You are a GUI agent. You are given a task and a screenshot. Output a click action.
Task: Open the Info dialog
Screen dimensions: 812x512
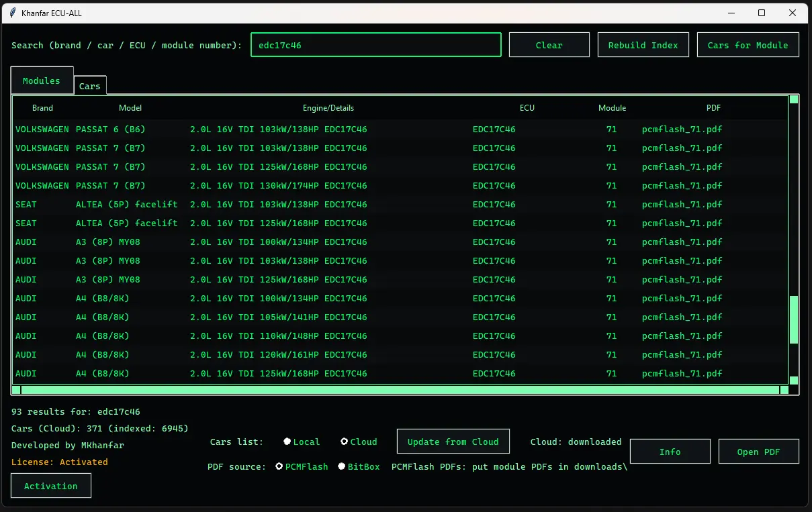pos(670,451)
